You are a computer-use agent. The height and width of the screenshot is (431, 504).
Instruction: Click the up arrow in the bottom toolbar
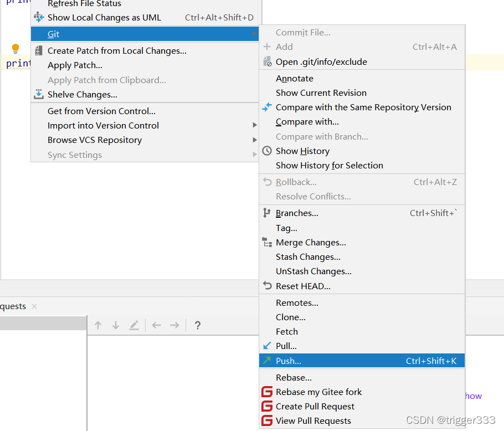98,325
